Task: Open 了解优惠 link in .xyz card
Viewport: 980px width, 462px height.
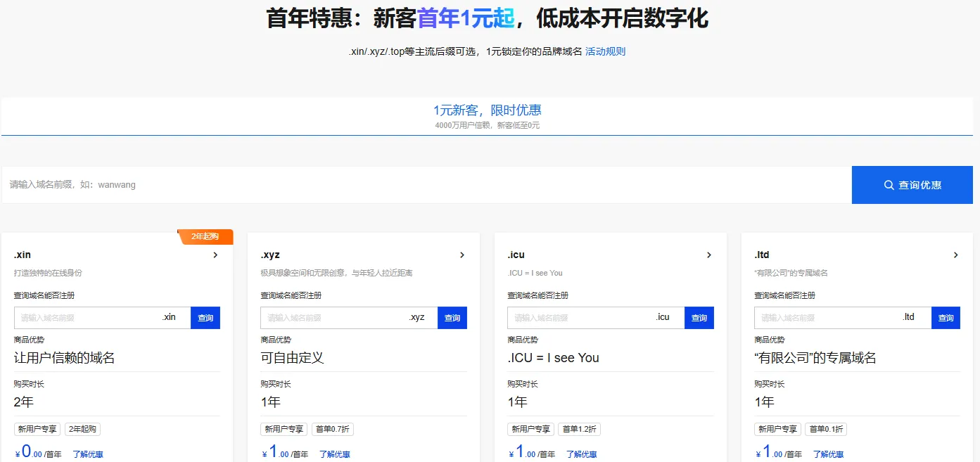Action: click(335, 454)
